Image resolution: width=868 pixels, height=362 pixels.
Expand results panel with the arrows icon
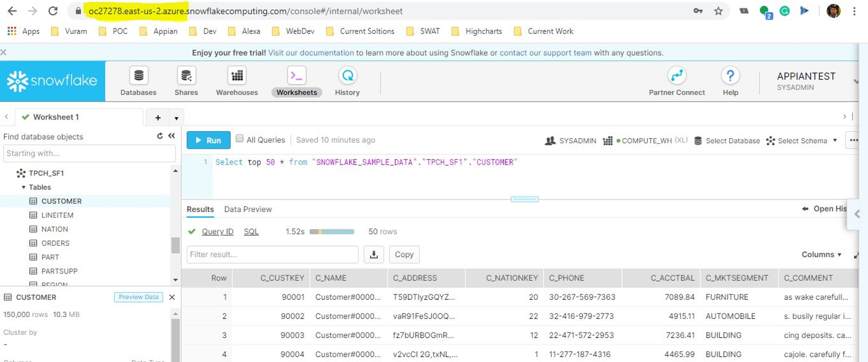(856, 255)
